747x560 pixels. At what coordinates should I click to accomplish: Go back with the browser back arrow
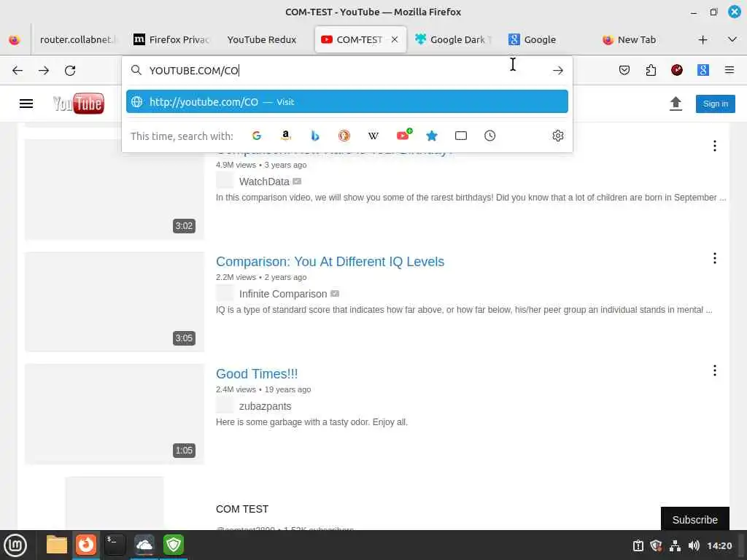click(x=18, y=71)
